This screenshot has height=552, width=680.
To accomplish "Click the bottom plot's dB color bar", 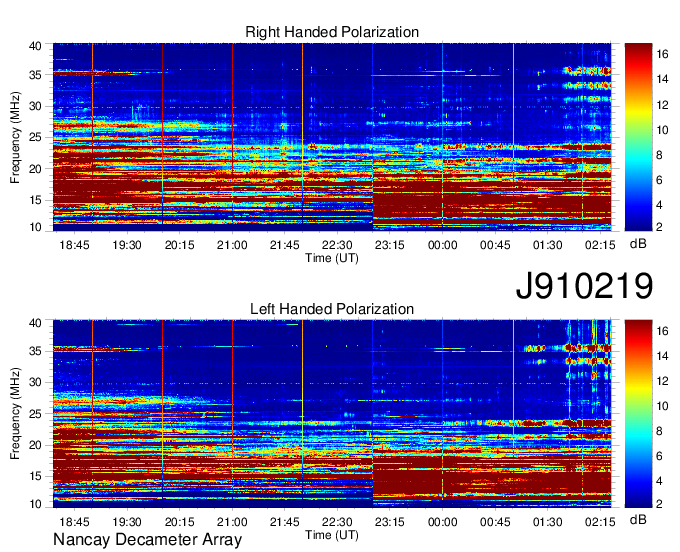I will click(638, 414).
